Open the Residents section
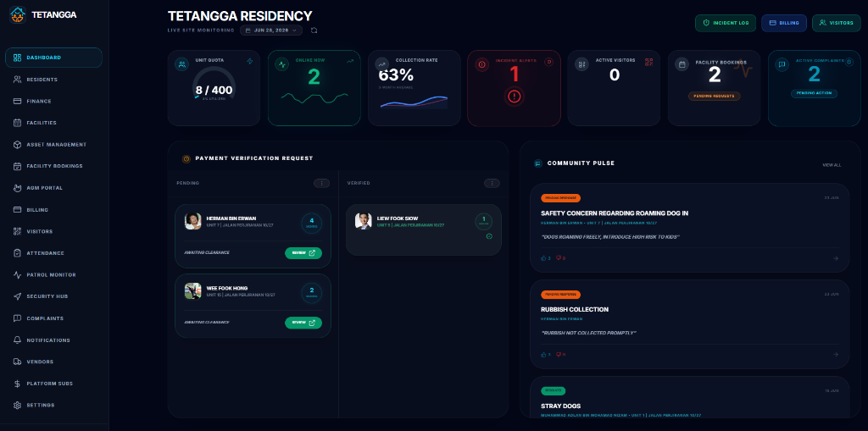 [x=53, y=80]
